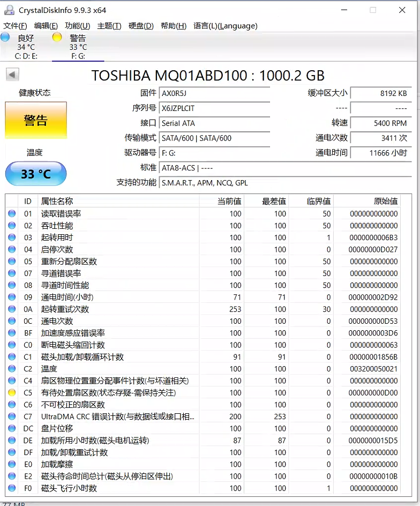Open the 硬盘(D) menu
The width and height of the screenshot is (420, 506).
[141, 26]
